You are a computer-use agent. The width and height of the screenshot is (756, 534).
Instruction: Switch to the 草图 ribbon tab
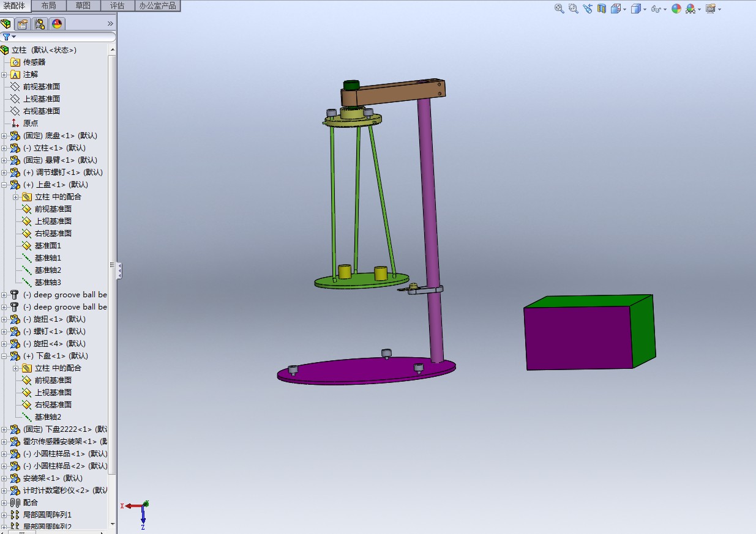point(83,6)
